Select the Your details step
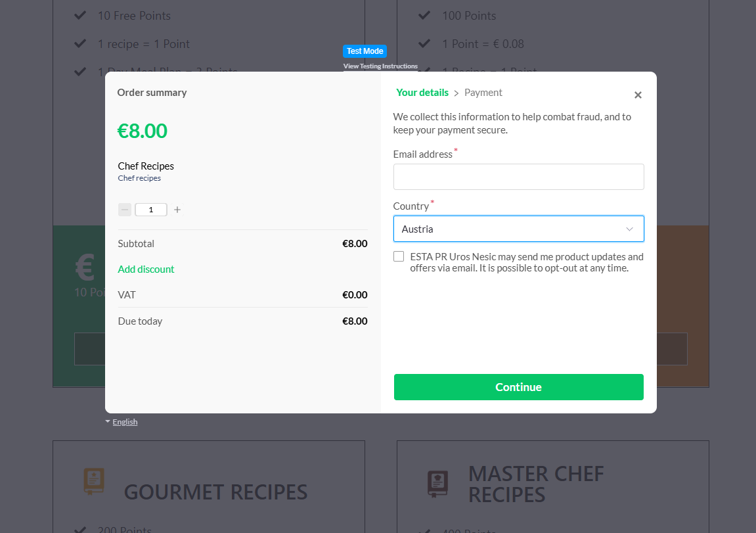Screen dimensions: 756x533 (x=422, y=92)
